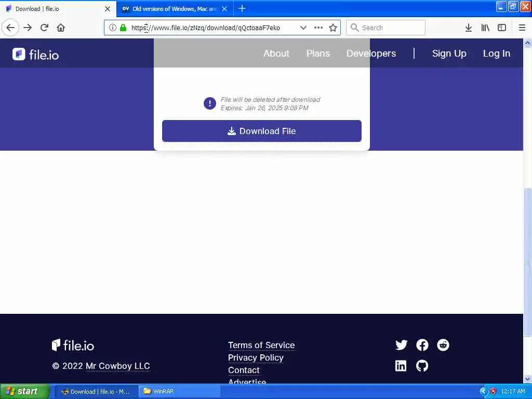The image size is (532, 399).
Task: Open the Firefox home page
Action: 61,28
